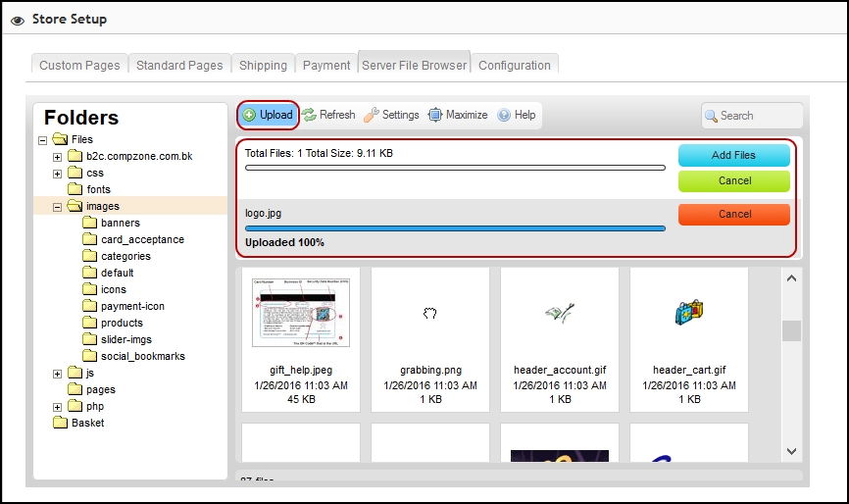Click the total upload progress bar

(455, 168)
